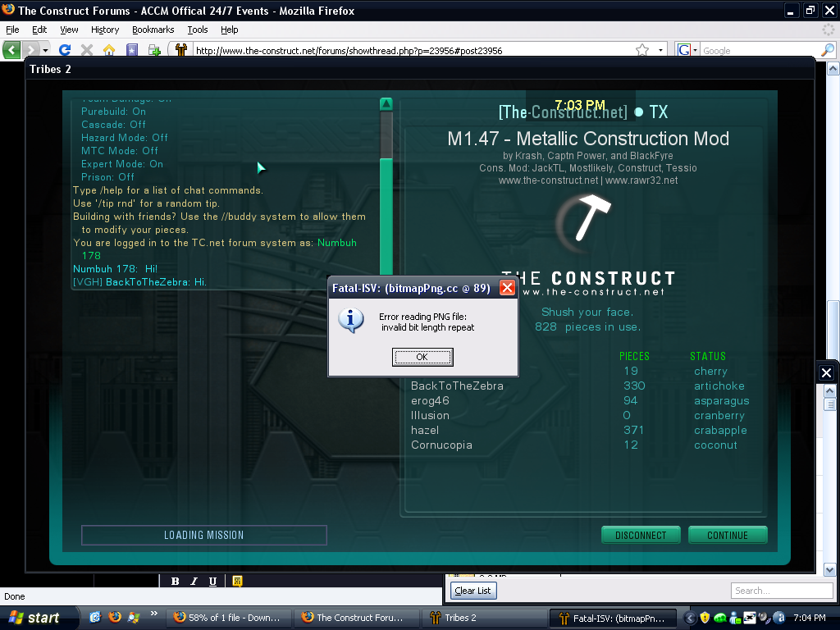Open the History menu
The image size is (840, 630).
[x=104, y=30]
